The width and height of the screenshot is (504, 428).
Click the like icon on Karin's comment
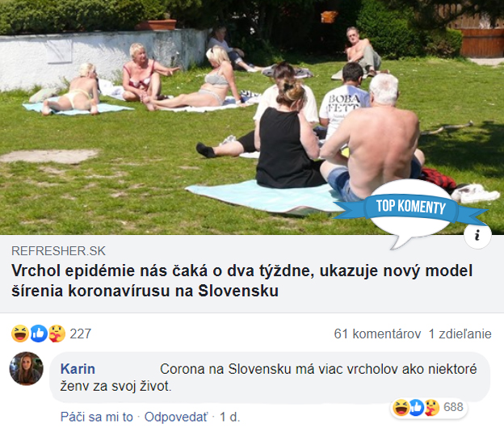point(416,408)
